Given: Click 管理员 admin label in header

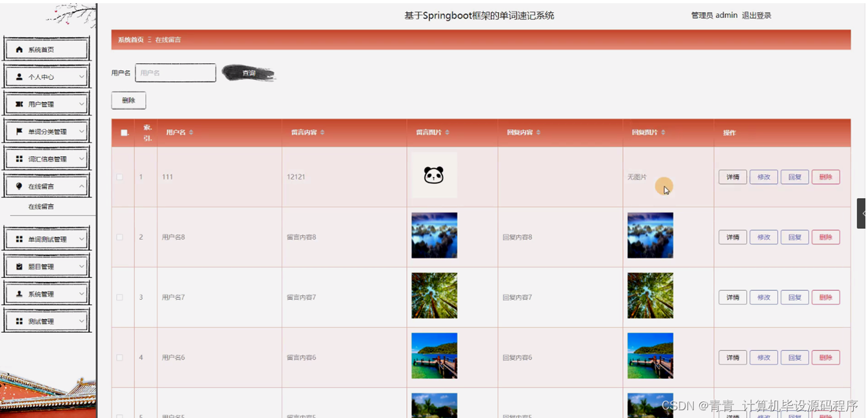Looking at the screenshot, I should (x=714, y=15).
